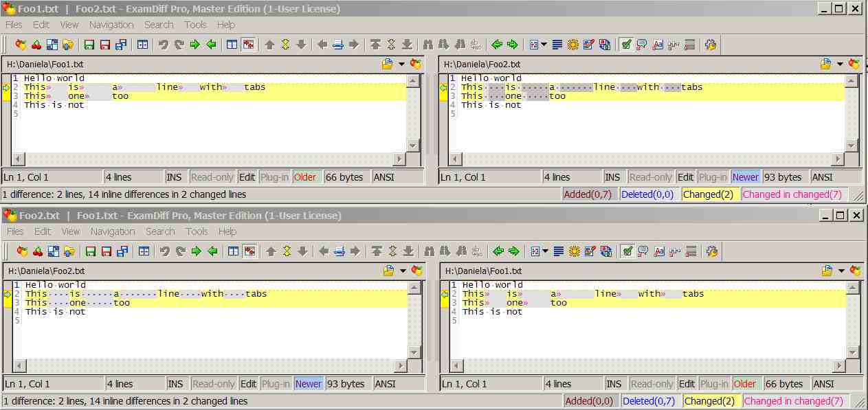
Task: Open Options gear icon in bottom window toolbar
Action: coord(712,251)
